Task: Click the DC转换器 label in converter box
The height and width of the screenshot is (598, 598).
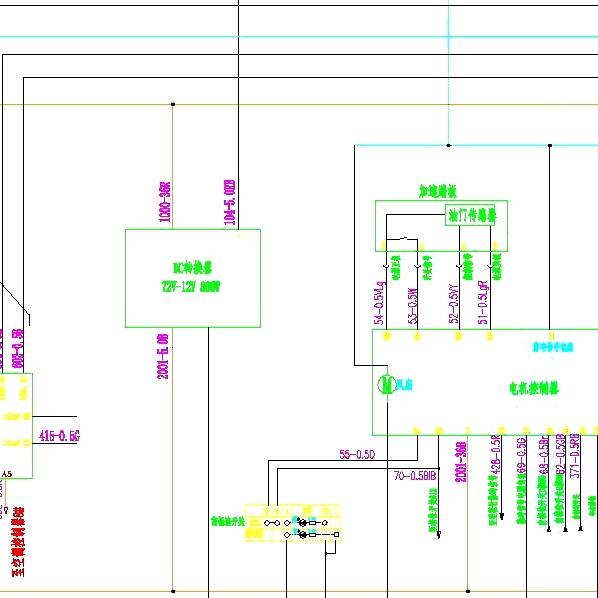Action: point(192,268)
